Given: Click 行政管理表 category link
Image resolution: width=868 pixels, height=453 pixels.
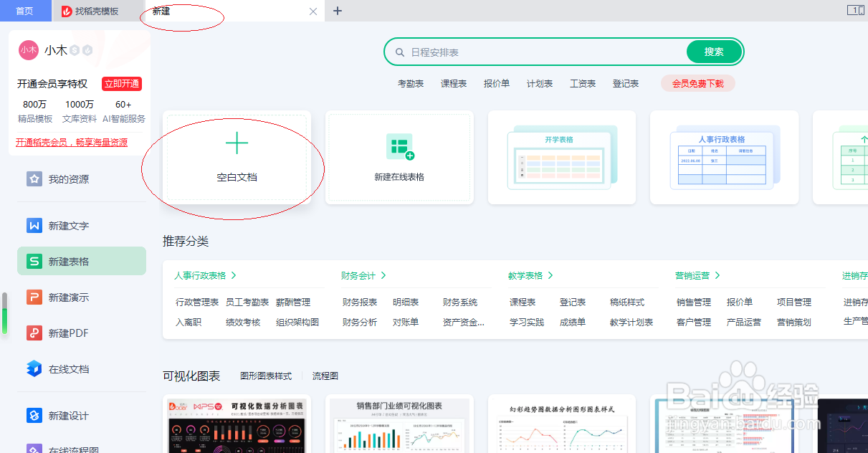Looking at the screenshot, I should coord(197,302).
